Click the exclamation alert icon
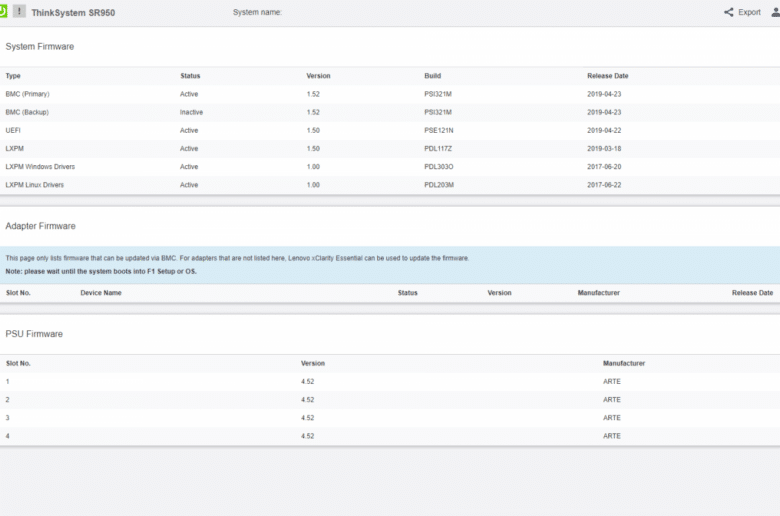The width and height of the screenshot is (780, 516). [x=19, y=11]
